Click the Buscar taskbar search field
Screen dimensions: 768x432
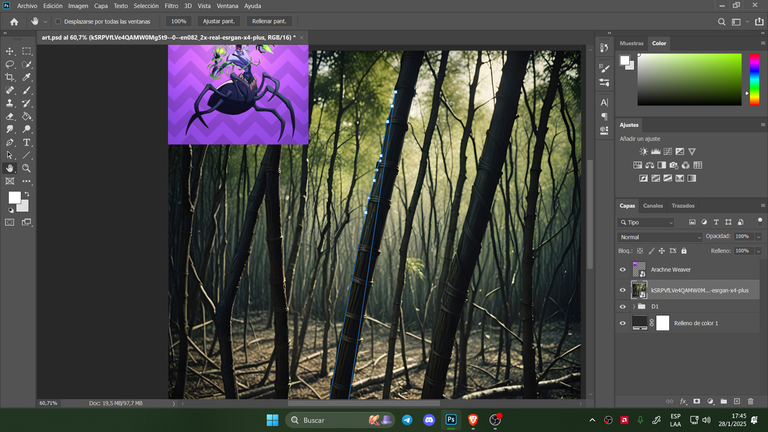tap(340, 420)
